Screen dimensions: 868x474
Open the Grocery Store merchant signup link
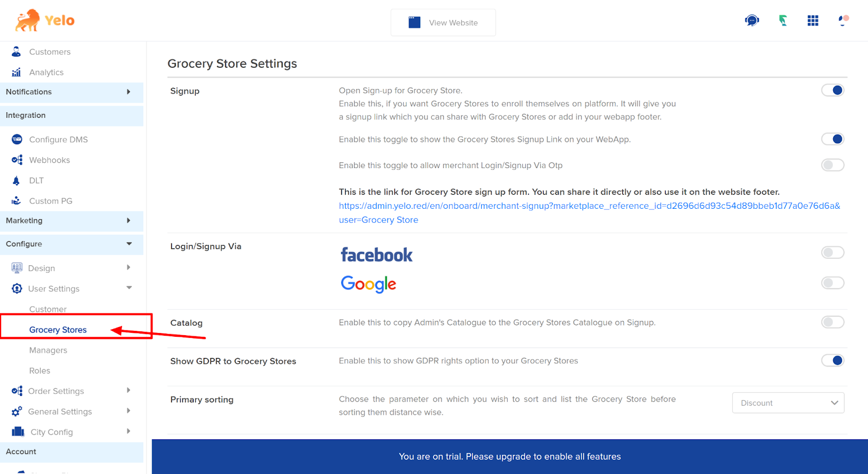[589, 206]
